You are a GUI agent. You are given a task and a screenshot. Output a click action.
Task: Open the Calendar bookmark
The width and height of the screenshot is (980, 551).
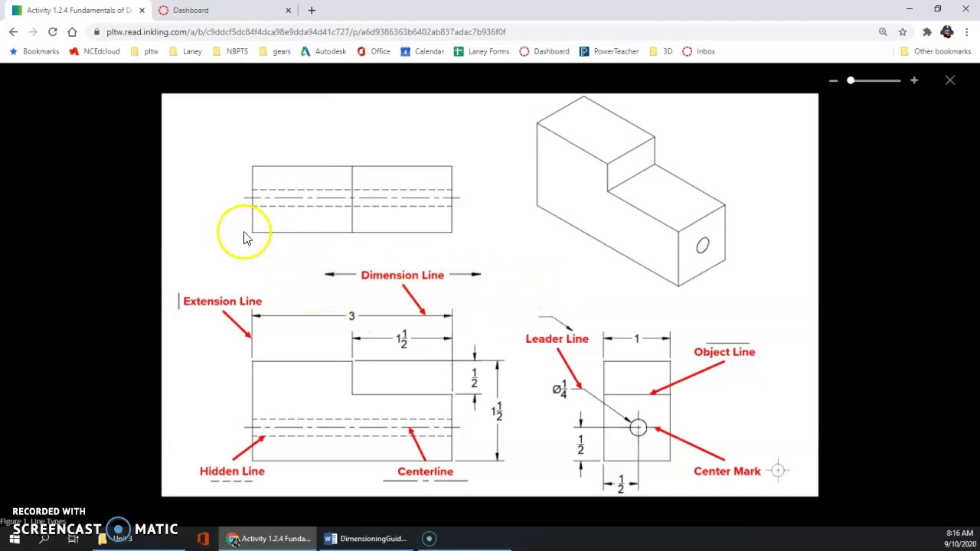pos(423,51)
